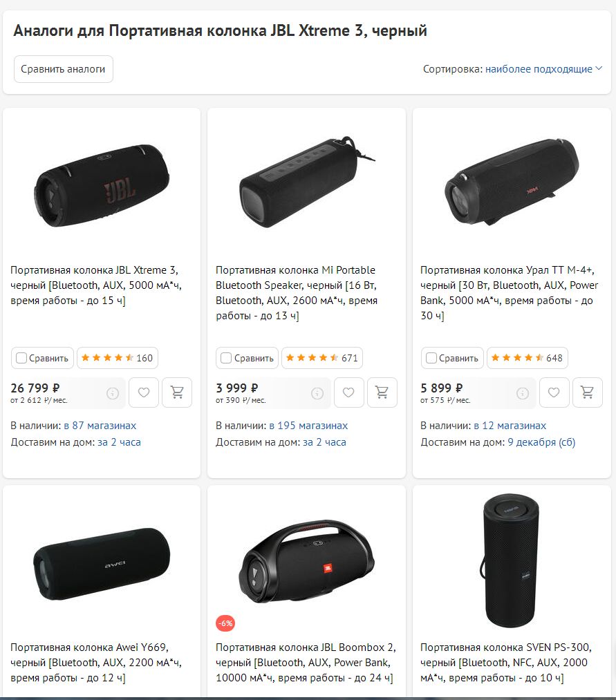Add JBL Xtreme 3 to favorites heart

pos(144,392)
